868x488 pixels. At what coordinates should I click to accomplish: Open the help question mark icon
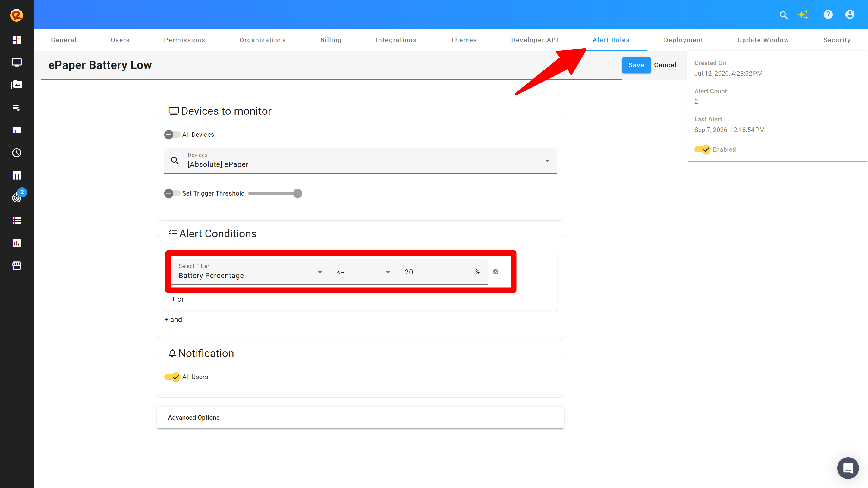click(828, 15)
